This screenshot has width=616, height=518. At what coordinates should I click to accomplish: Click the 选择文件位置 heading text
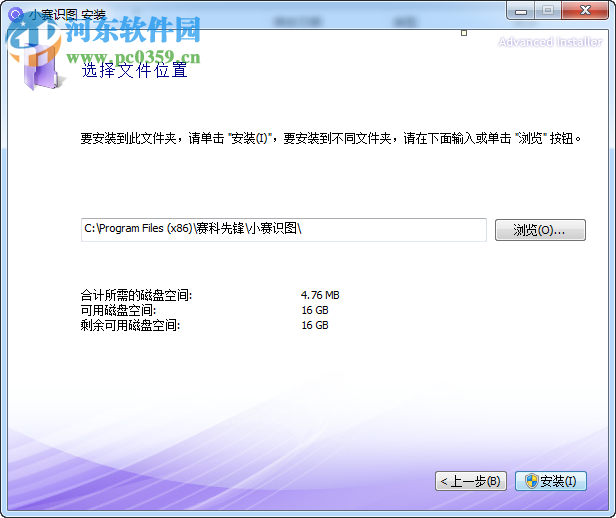click(x=134, y=71)
